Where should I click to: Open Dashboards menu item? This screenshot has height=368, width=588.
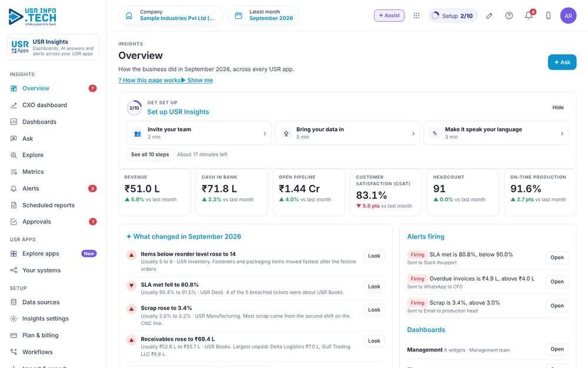pos(54,122)
